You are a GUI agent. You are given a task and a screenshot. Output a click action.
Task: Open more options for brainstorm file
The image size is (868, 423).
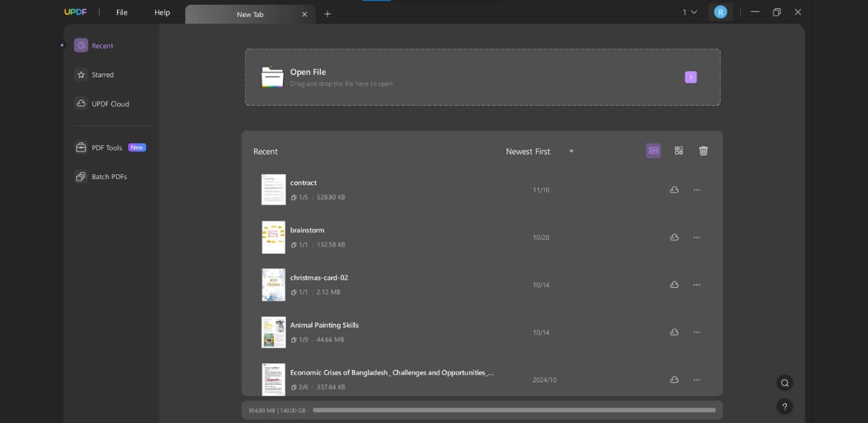(697, 237)
